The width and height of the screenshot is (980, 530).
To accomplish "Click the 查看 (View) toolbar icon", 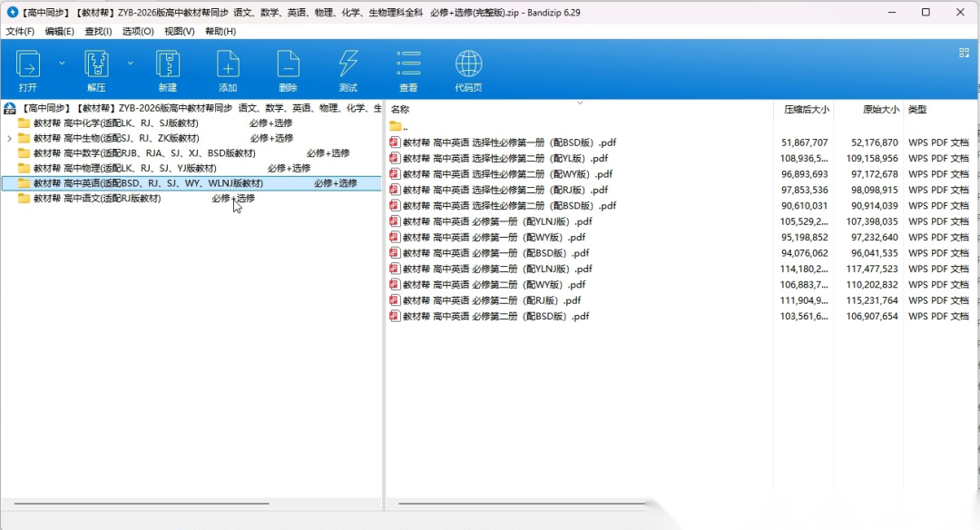I will tap(408, 64).
